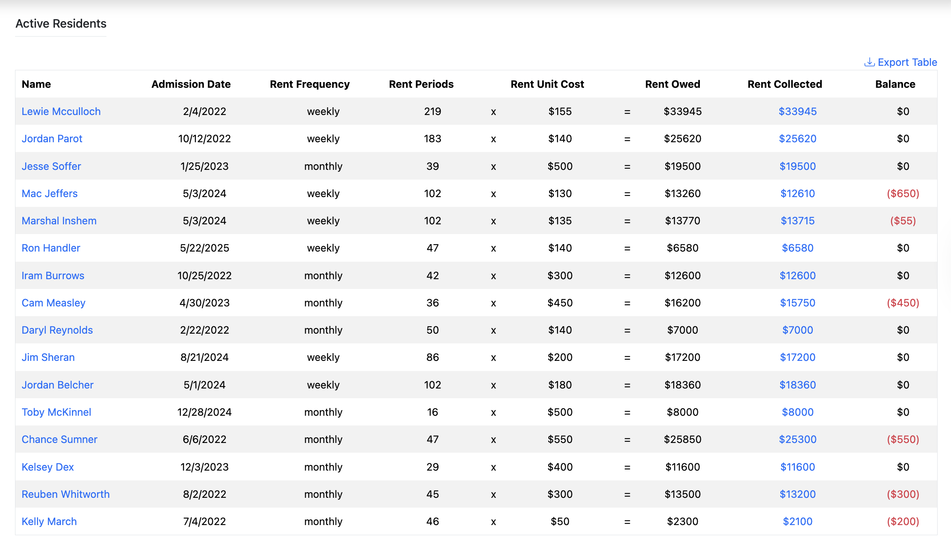This screenshot has width=951, height=560.
Task: Click the Active Residents heading
Action: (61, 24)
